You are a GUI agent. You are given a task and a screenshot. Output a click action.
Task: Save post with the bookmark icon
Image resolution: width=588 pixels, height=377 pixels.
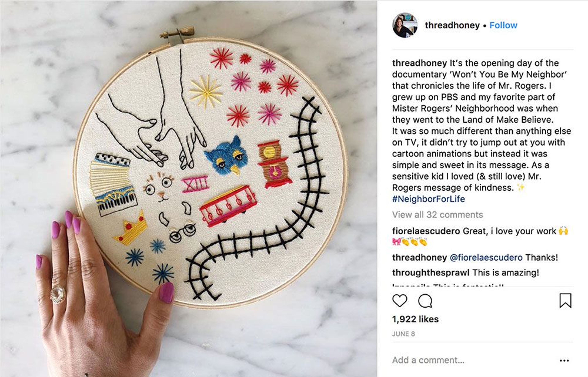[x=565, y=301]
